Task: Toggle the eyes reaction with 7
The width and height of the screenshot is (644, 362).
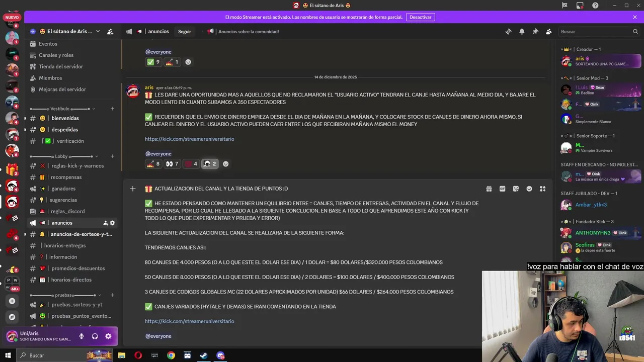Action: click(172, 164)
